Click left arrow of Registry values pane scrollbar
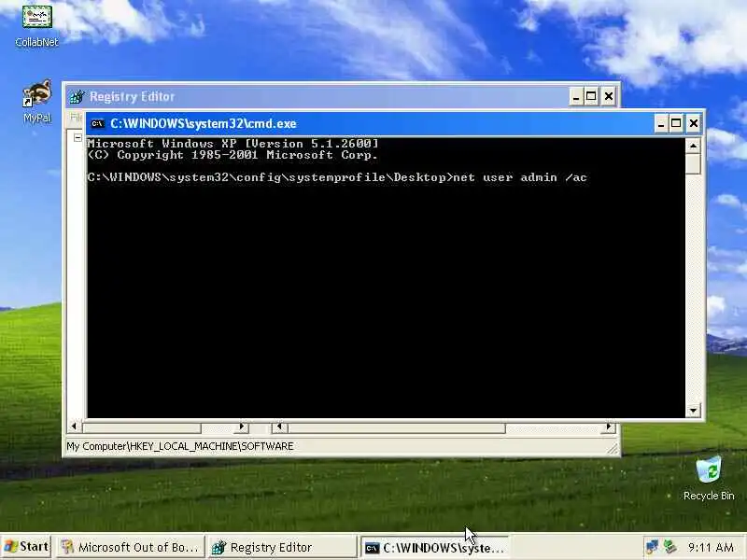Screen dimensions: 747x560 (279, 427)
